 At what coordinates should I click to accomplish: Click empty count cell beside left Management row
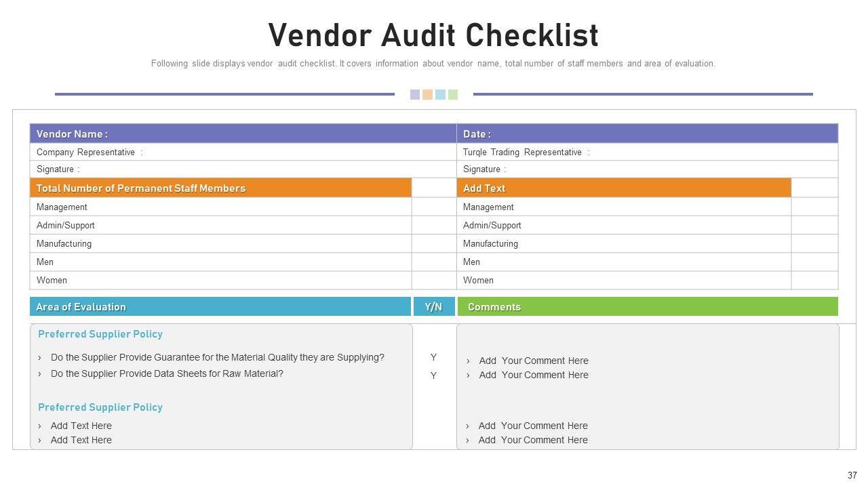pos(433,207)
